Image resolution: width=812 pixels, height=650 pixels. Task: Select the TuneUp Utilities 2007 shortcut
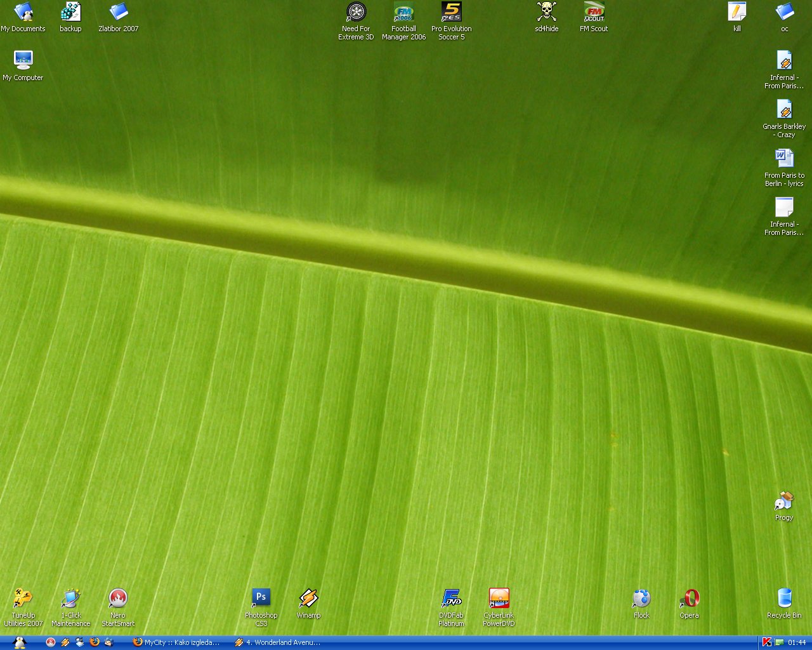[x=23, y=598]
